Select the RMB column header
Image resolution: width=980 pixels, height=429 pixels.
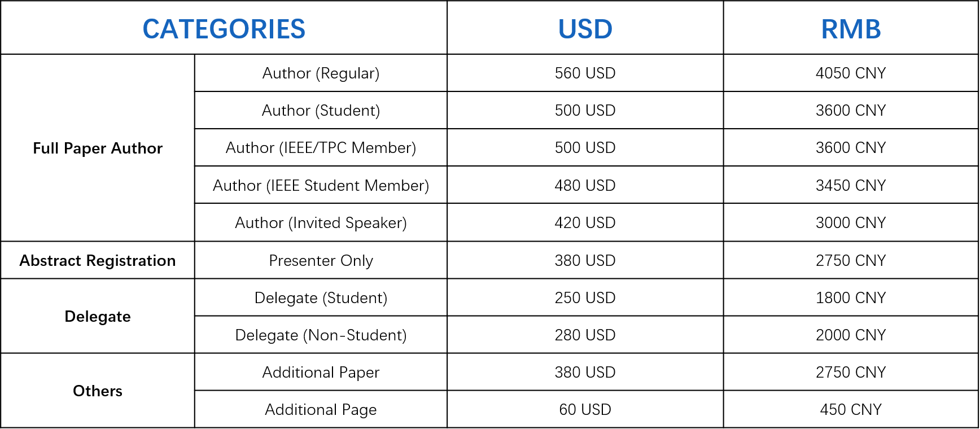[x=851, y=28]
